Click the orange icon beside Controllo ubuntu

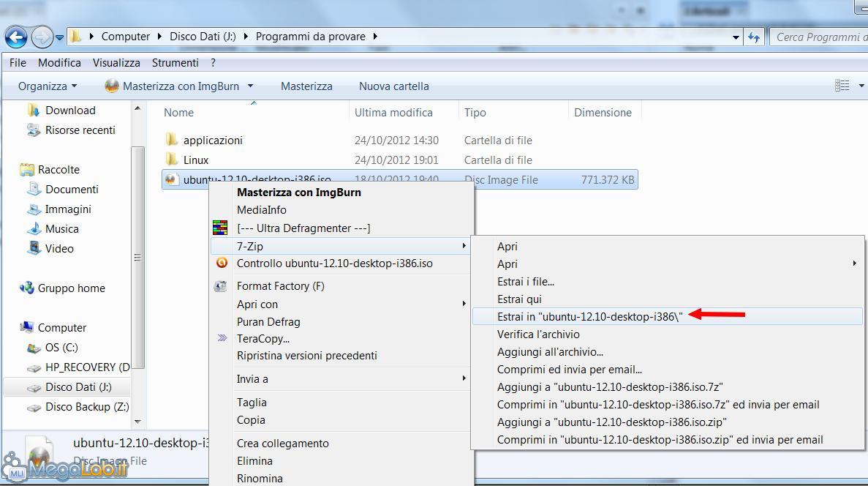coord(222,263)
